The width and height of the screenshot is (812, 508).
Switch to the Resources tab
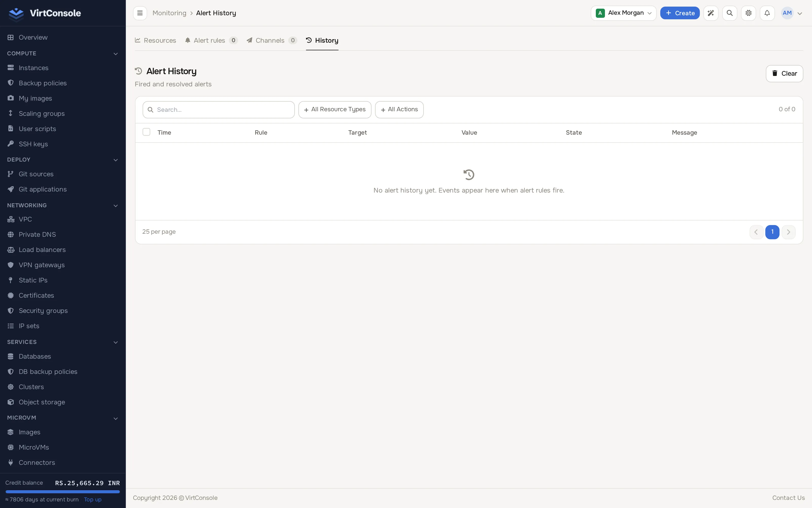pos(155,40)
